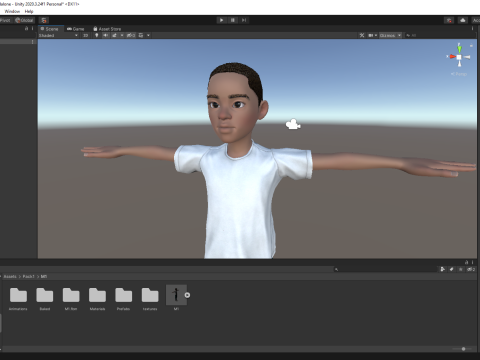
Task: Open Collab service status icon
Action: [x=449, y=20]
